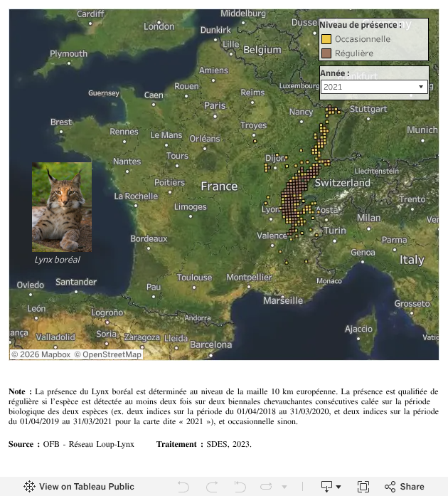Click the Toulouse city label
This screenshot has height=496, width=448.
click(x=194, y=278)
